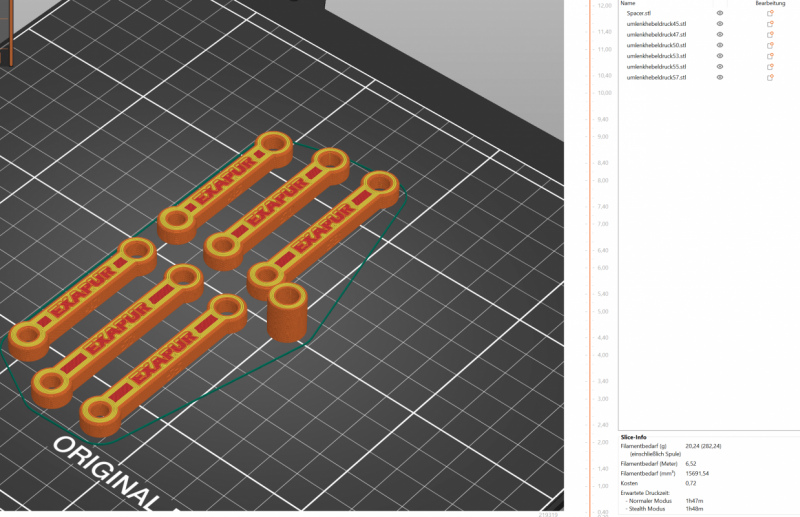Select umlenkhebeldruck45.stl in object list
Viewport: 800px width, 517px height.
point(656,24)
